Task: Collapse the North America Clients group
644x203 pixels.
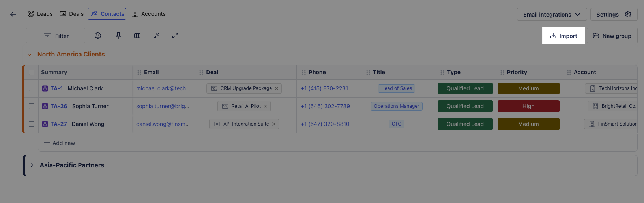Action: [x=29, y=55]
